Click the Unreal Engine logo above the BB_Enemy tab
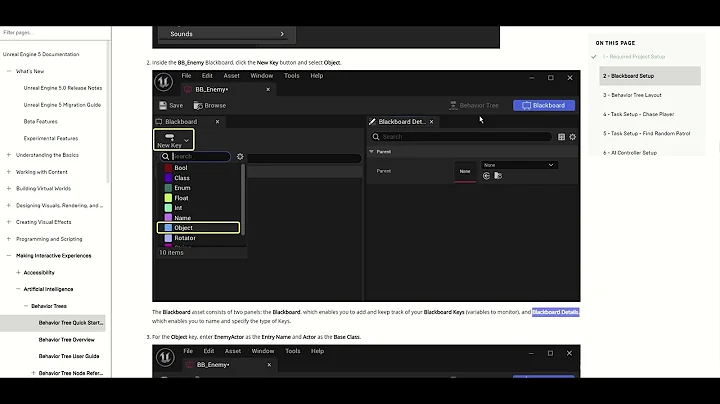This screenshot has width=720, height=404. pyautogui.click(x=163, y=82)
